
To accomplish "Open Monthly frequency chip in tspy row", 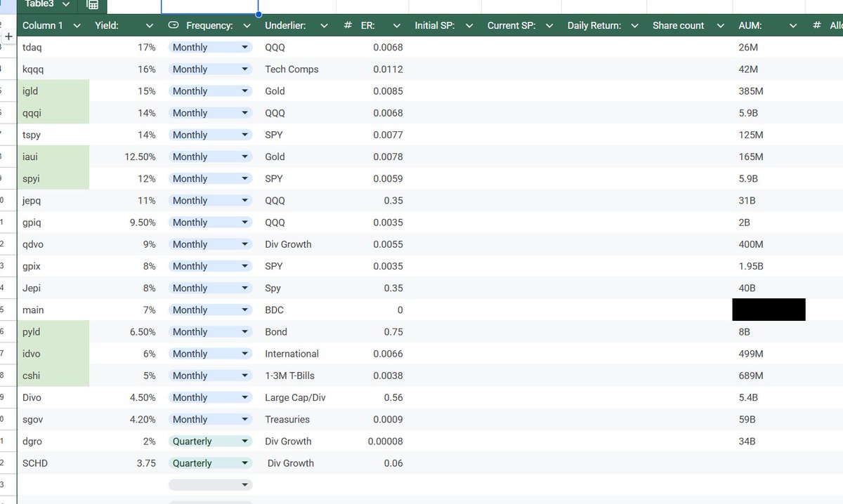I will coord(210,135).
